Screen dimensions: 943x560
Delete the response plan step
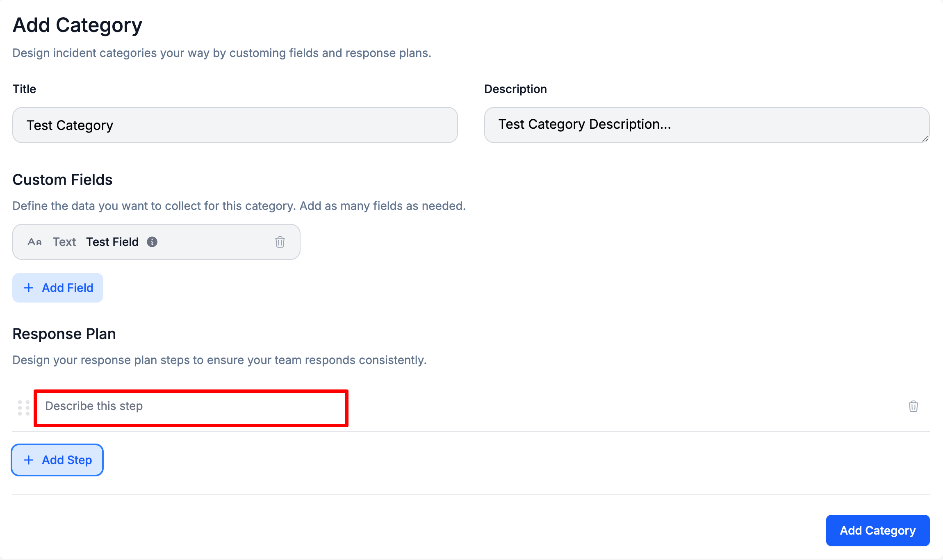[913, 406]
